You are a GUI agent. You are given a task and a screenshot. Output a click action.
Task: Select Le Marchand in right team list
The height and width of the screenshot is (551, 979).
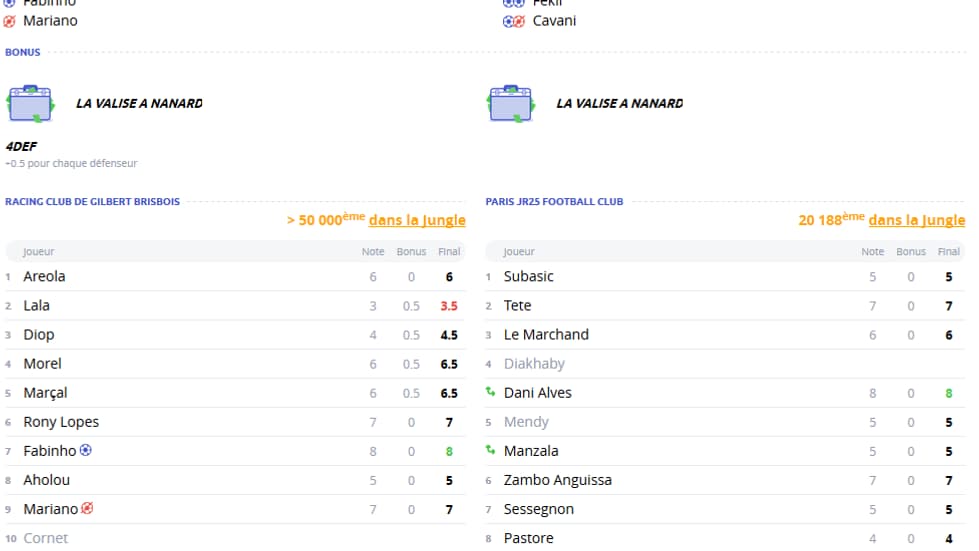546,334
